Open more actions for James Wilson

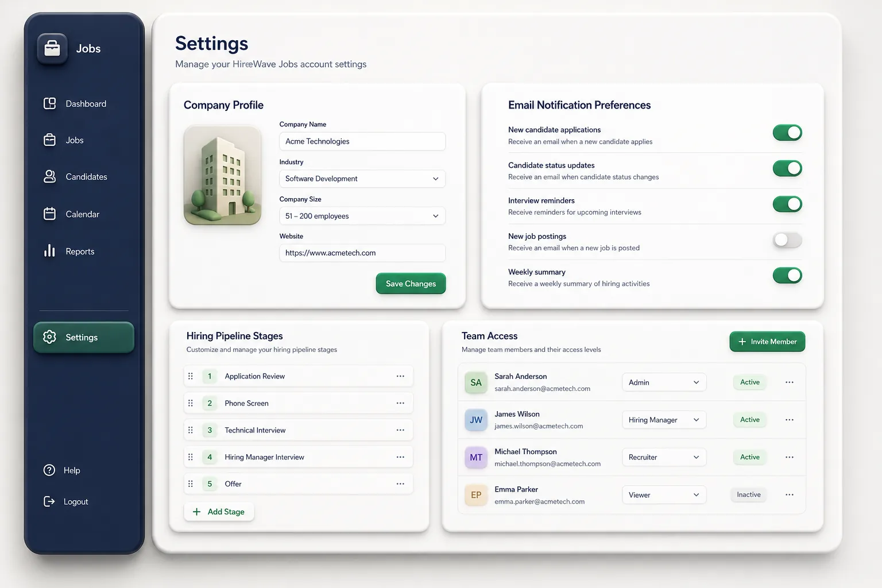pos(790,420)
